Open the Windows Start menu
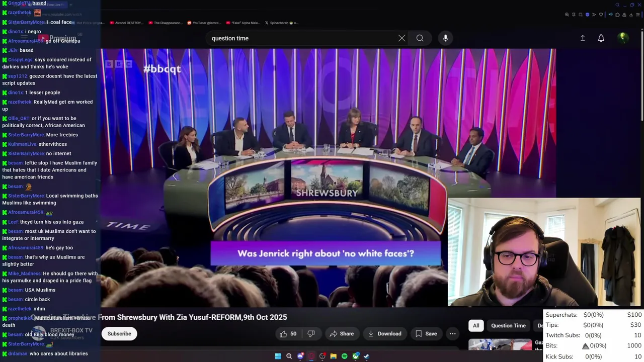 coord(278,356)
